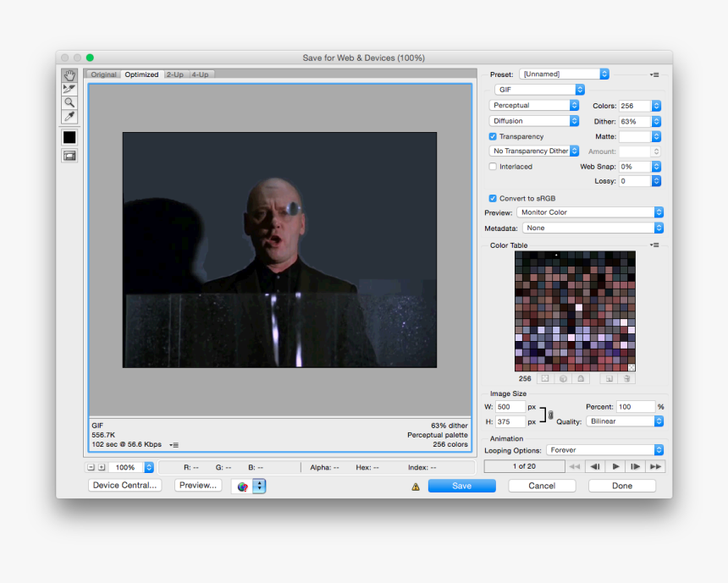The image size is (728, 583).
Task: Open preview info menu icon beside download time
Action: (x=174, y=445)
